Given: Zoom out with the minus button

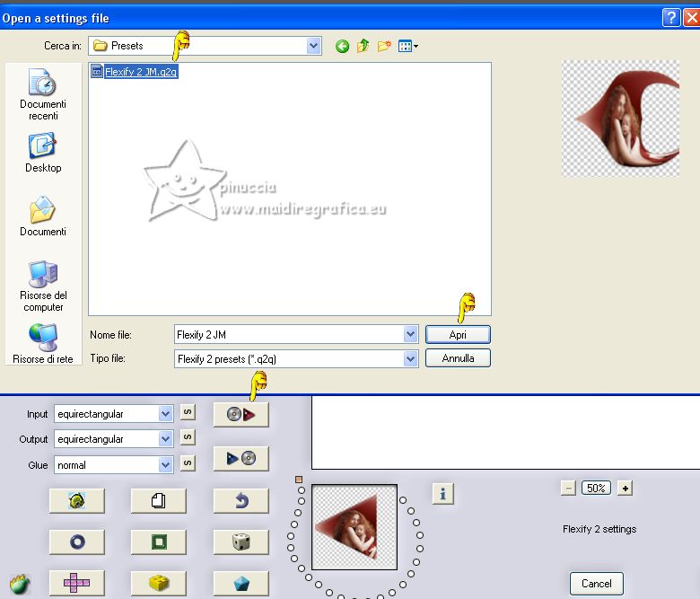Looking at the screenshot, I should [568, 489].
